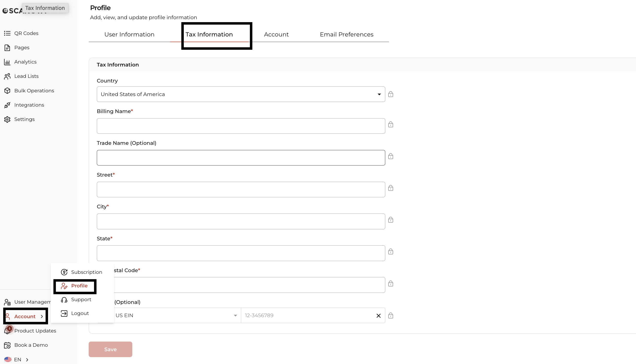Click the QR Codes list icon
The height and width of the screenshot is (364, 636).
pyautogui.click(x=7, y=33)
